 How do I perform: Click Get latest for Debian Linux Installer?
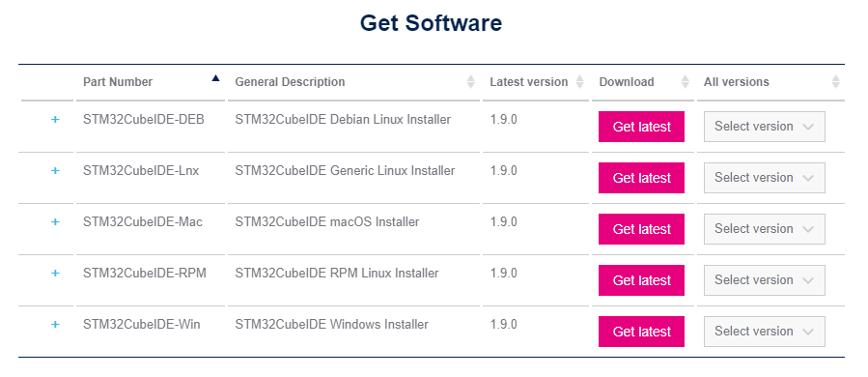pyautogui.click(x=641, y=127)
